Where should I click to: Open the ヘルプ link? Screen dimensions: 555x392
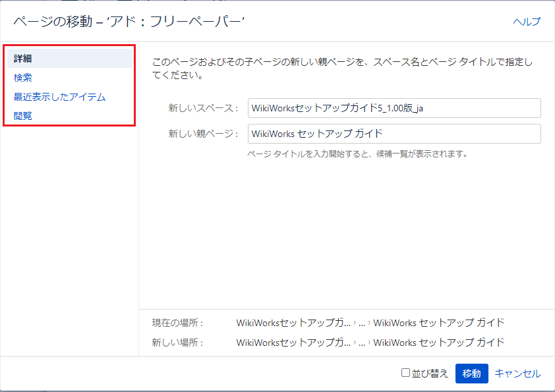tap(527, 21)
